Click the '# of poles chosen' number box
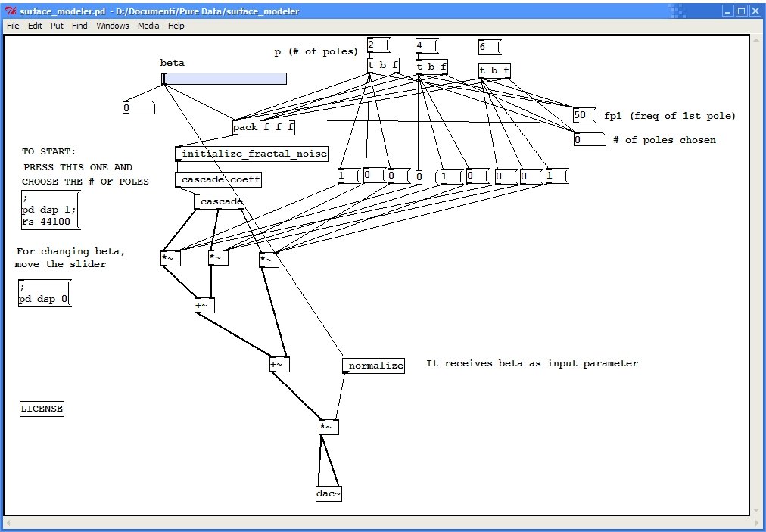Image resolution: width=766 pixels, height=532 pixels. coord(590,140)
